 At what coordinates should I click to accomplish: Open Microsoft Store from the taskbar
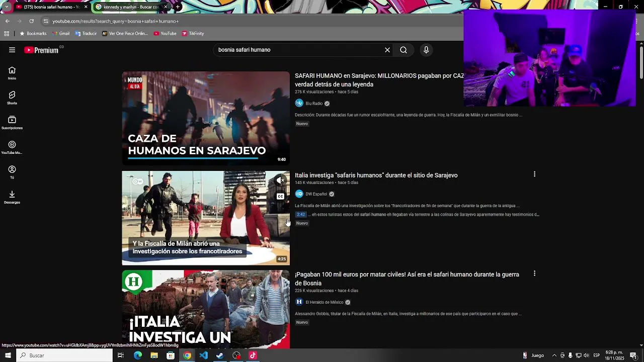(x=171, y=355)
